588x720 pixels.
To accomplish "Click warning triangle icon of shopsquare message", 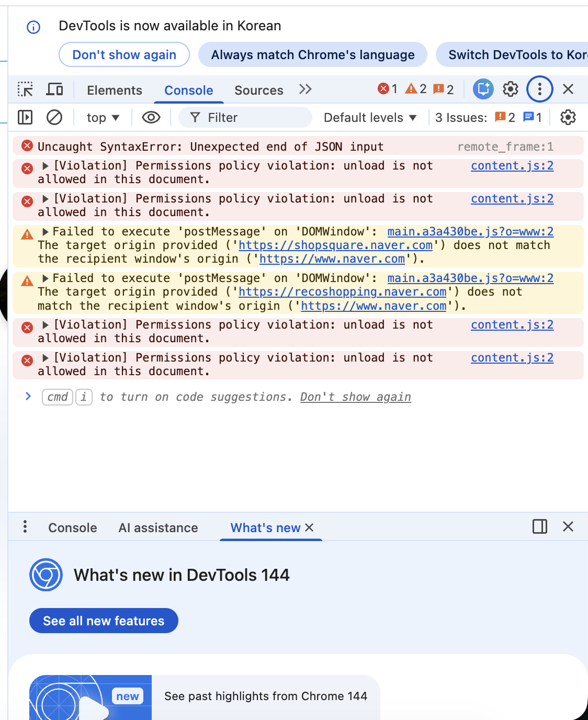I will pyautogui.click(x=27, y=234).
